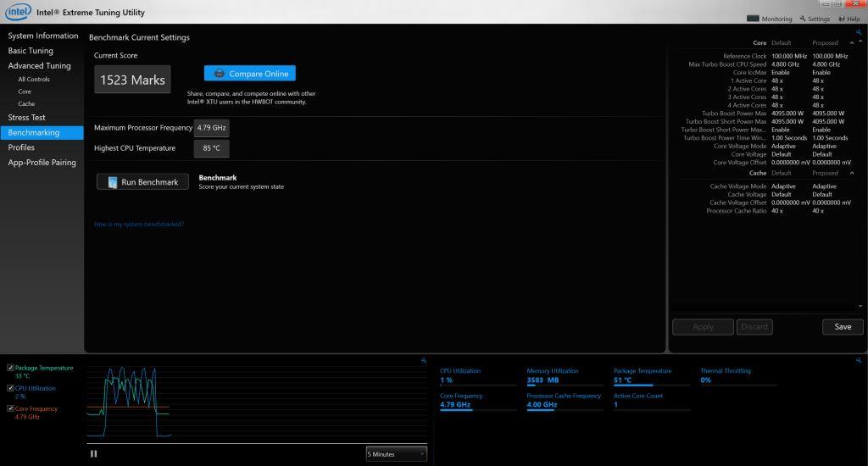868x466 pixels.
Task: Click the 'How is my system benchmarked?' link
Action: [139, 224]
